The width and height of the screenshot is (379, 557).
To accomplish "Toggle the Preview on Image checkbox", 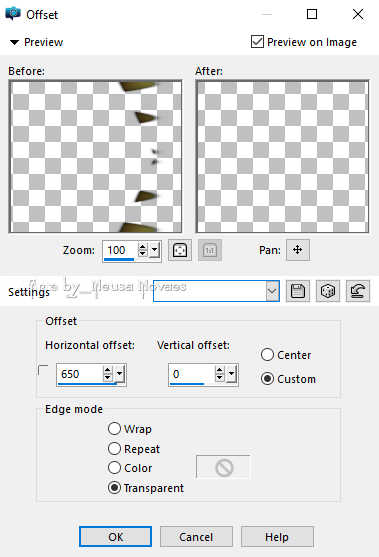I will pyautogui.click(x=257, y=42).
